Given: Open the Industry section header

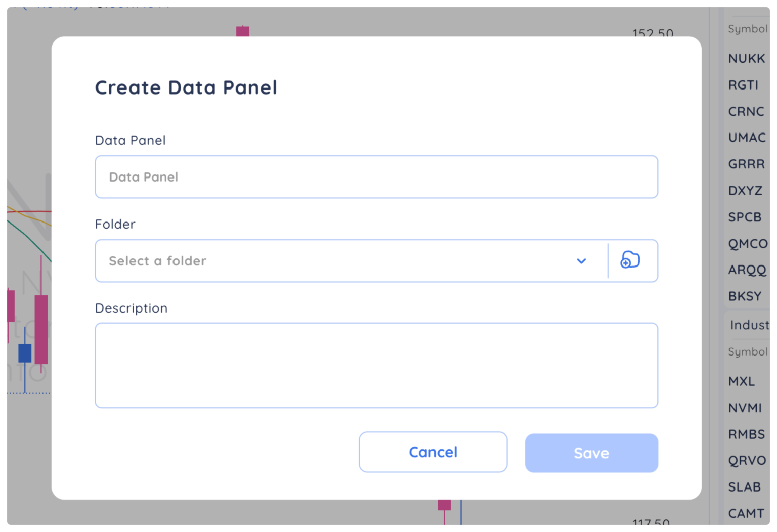Looking at the screenshot, I should pos(748,325).
